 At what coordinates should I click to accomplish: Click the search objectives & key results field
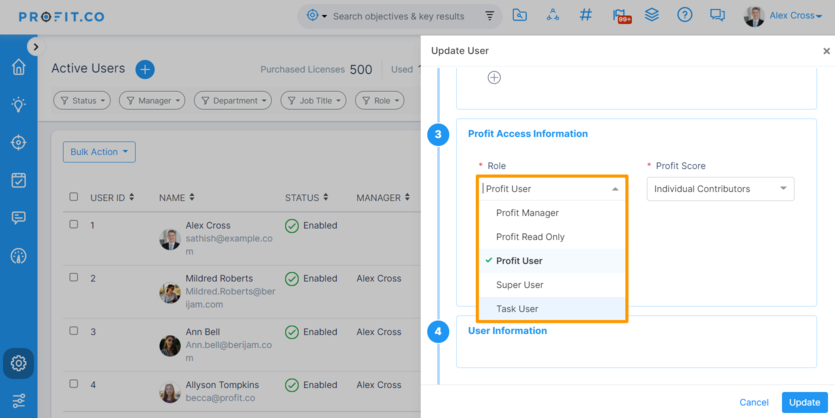coord(398,17)
